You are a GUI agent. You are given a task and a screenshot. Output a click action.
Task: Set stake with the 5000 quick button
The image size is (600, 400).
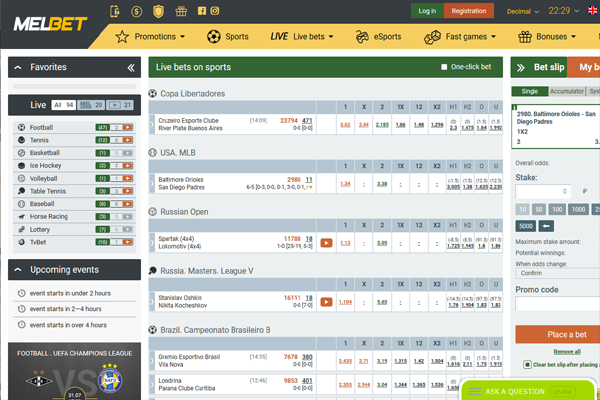coord(526,226)
